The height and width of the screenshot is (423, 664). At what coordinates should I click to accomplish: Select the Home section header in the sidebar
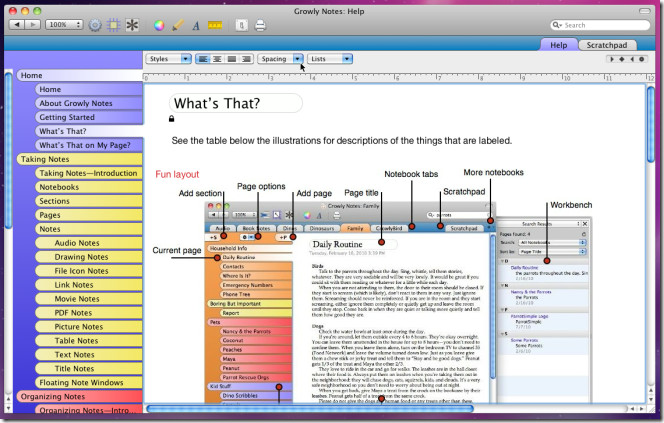tap(80, 75)
